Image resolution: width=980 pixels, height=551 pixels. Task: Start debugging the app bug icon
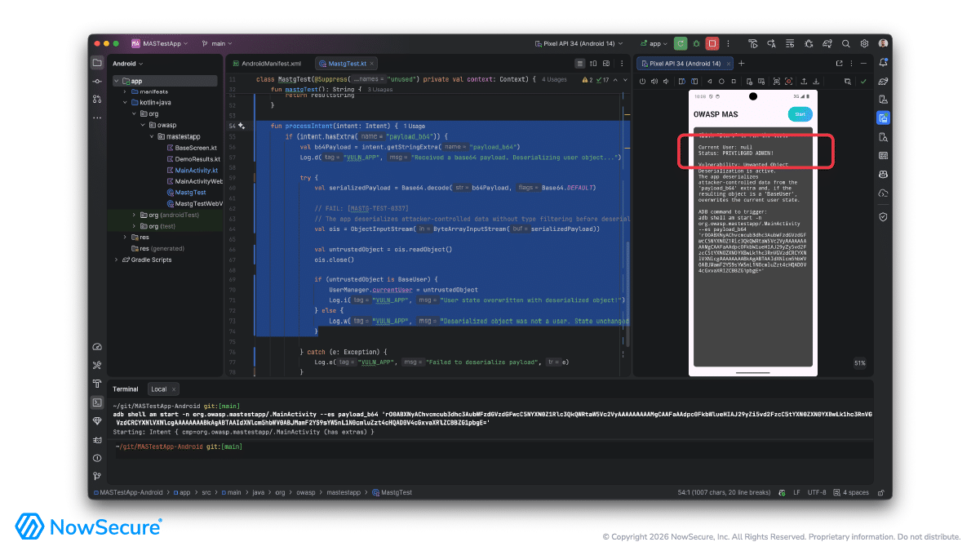(696, 43)
